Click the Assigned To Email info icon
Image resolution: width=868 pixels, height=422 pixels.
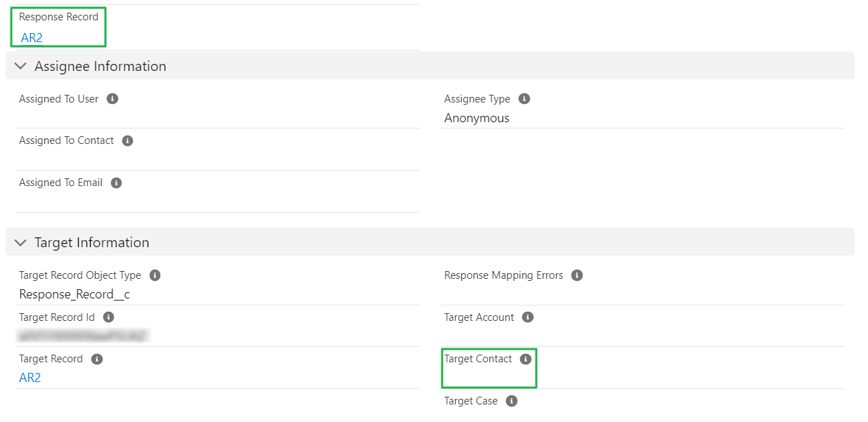click(x=117, y=182)
